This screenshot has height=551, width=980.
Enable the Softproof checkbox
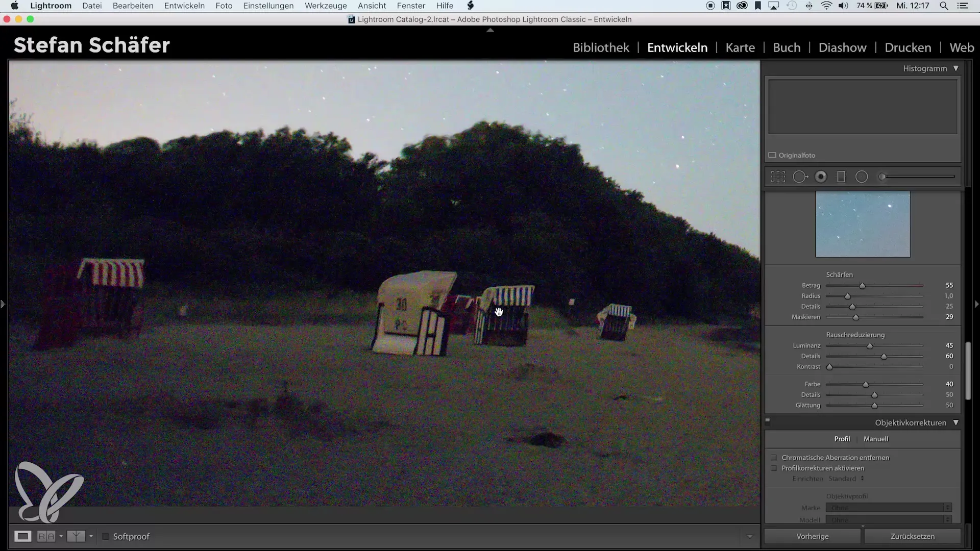tap(106, 536)
